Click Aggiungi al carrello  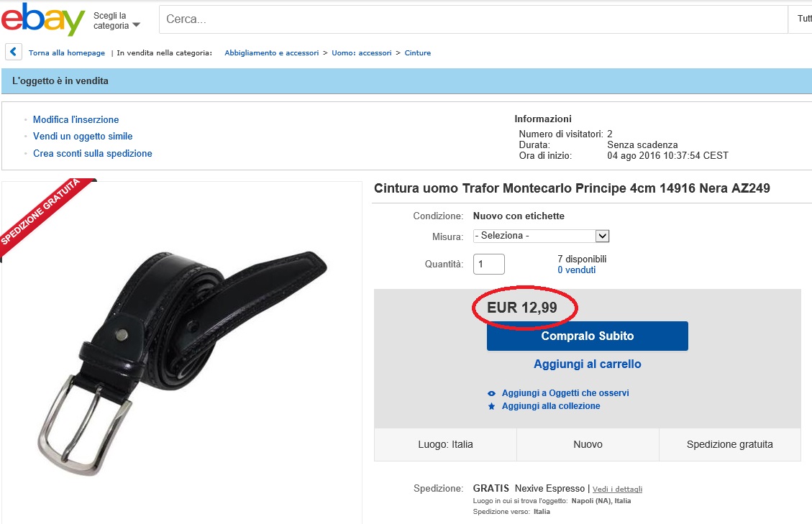tap(587, 364)
